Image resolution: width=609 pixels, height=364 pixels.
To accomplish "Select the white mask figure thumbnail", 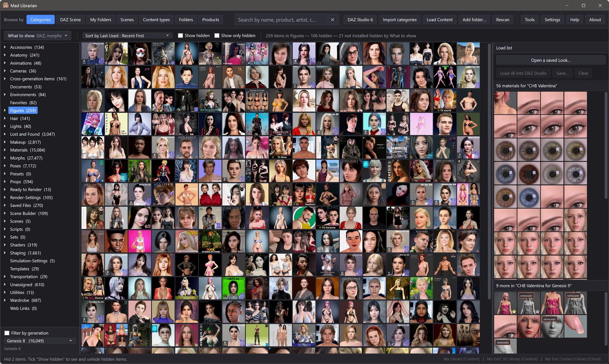I will pos(140,54).
